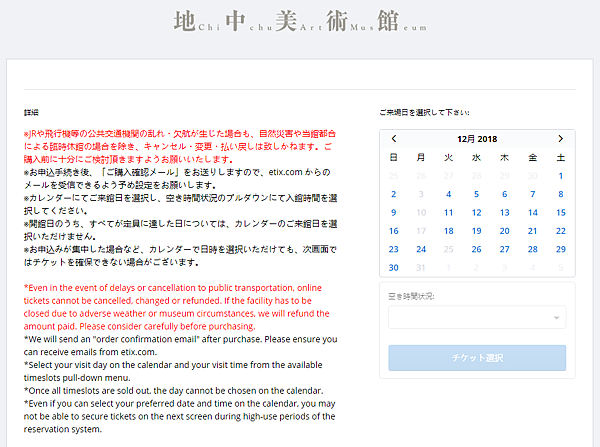Click the 土 Saturday column header

point(561,157)
